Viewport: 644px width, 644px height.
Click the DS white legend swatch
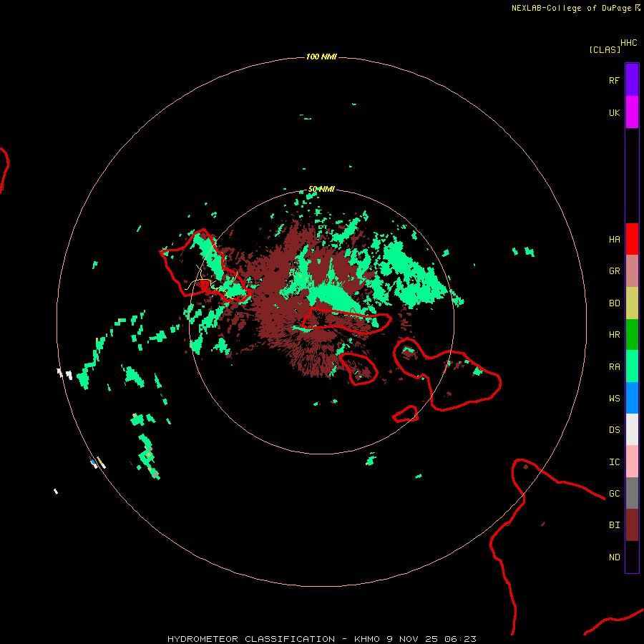pos(632,429)
